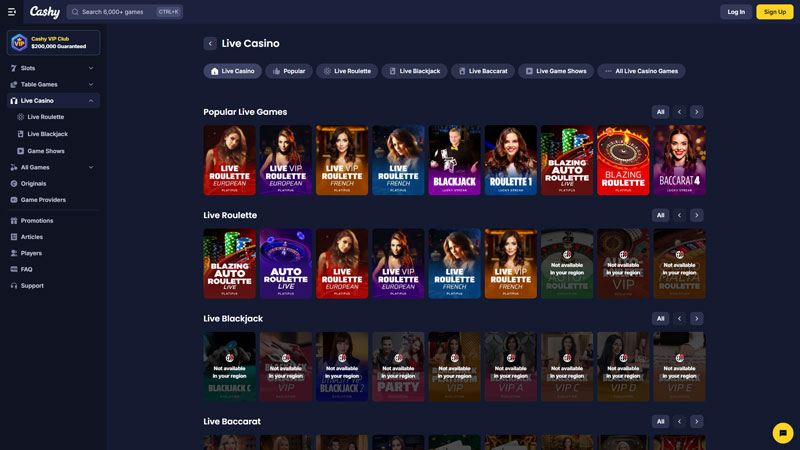
Task: Click the Sign Up button
Action: click(774, 12)
